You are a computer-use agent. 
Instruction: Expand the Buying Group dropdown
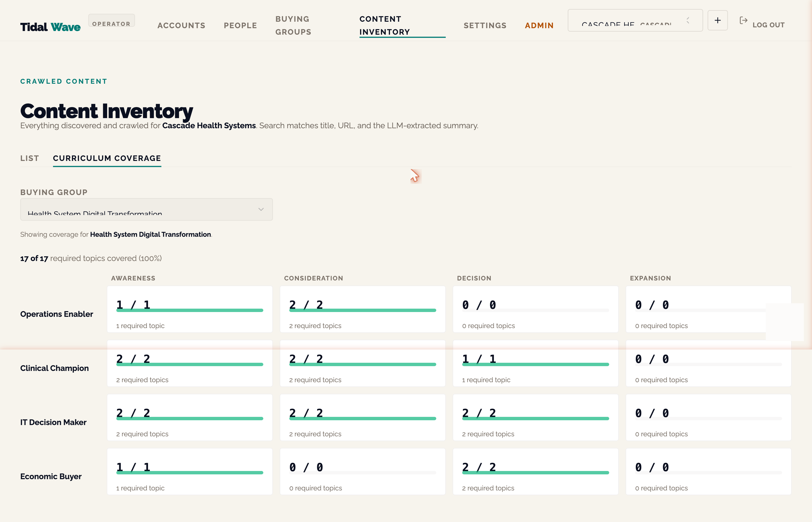tap(146, 209)
